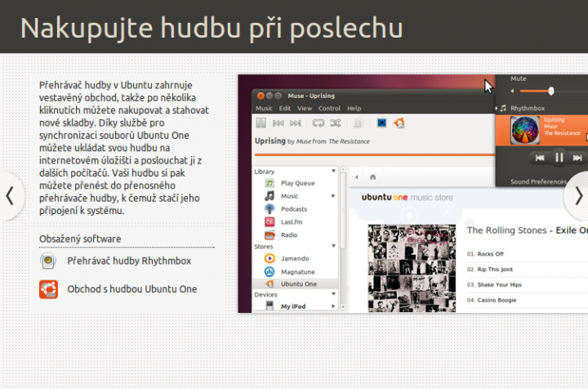Go to the music store home page
This screenshot has height=389, width=588.
372,177
